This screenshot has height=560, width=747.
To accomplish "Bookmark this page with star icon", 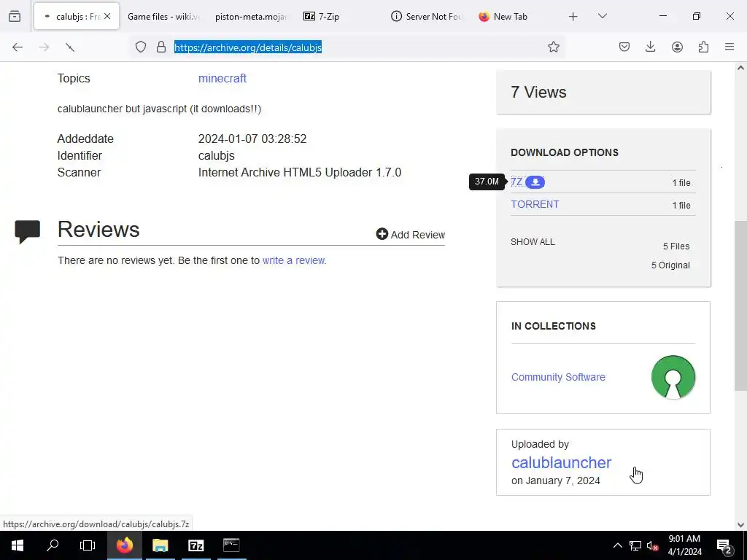I will coord(553,47).
